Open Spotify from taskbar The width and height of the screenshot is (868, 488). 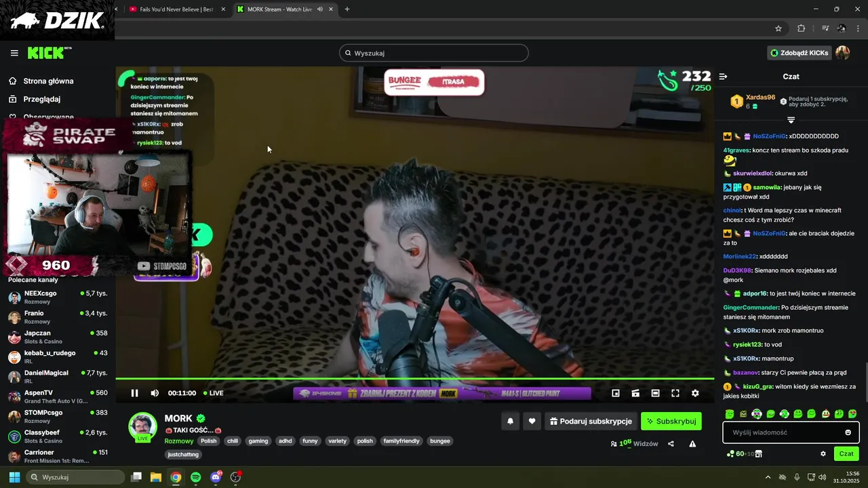point(195,477)
